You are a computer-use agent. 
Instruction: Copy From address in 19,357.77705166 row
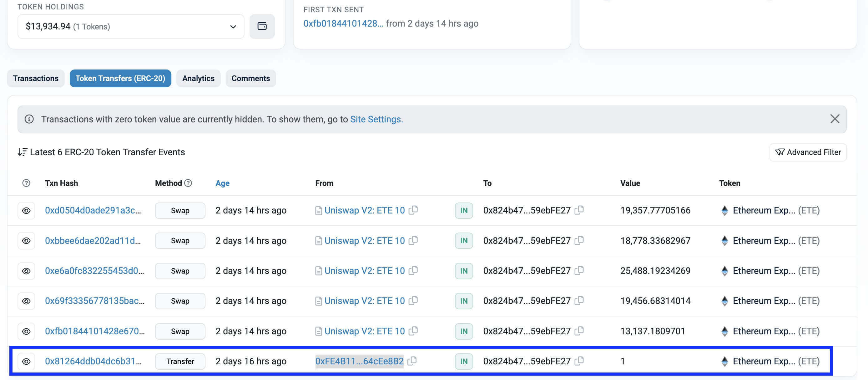click(x=413, y=210)
